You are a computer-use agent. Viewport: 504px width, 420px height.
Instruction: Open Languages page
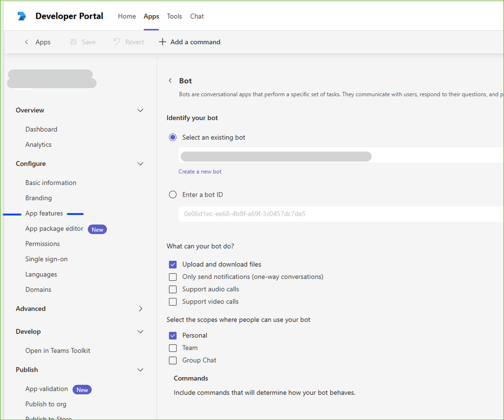tap(41, 274)
